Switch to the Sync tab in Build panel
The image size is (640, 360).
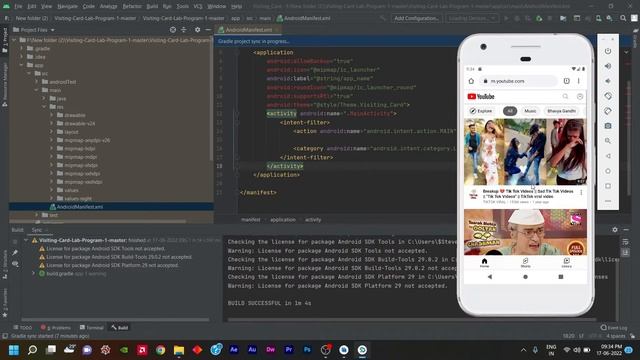(37, 230)
